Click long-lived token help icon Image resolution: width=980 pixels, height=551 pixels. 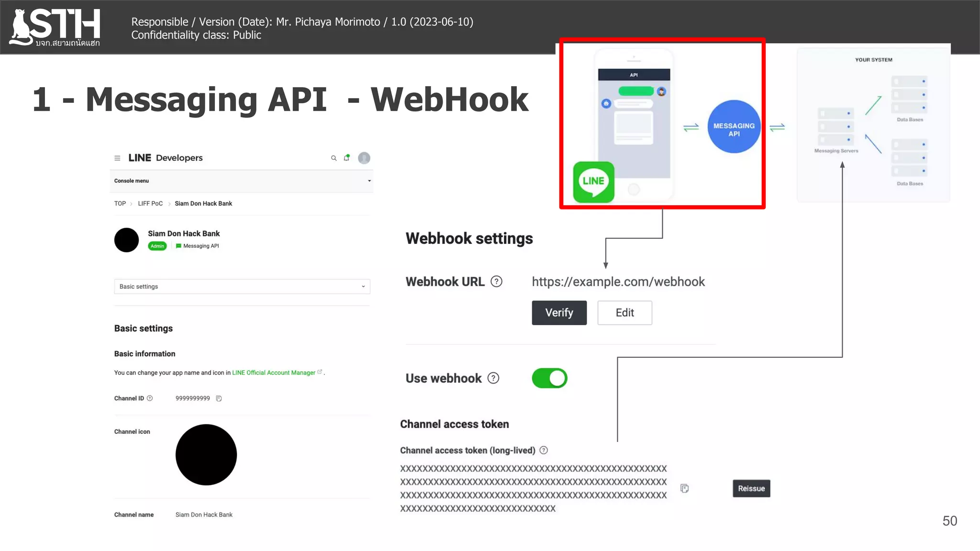pos(544,450)
